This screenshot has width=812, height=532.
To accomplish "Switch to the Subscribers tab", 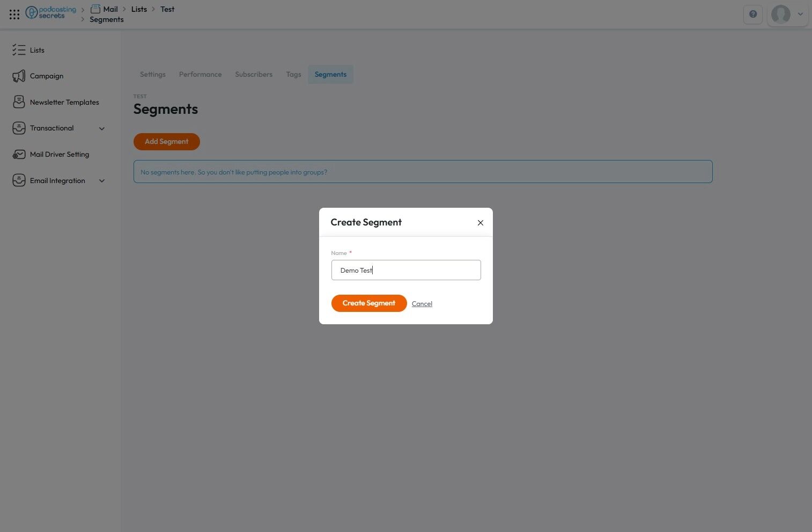I will click(254, 75).
